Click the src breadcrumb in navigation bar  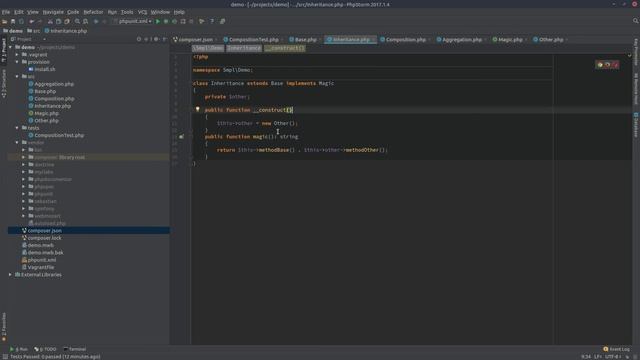[x=34, y=31]
